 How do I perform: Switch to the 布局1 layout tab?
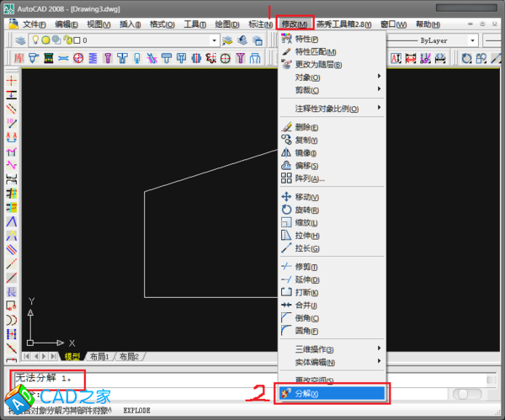click(x=100, y=357)
